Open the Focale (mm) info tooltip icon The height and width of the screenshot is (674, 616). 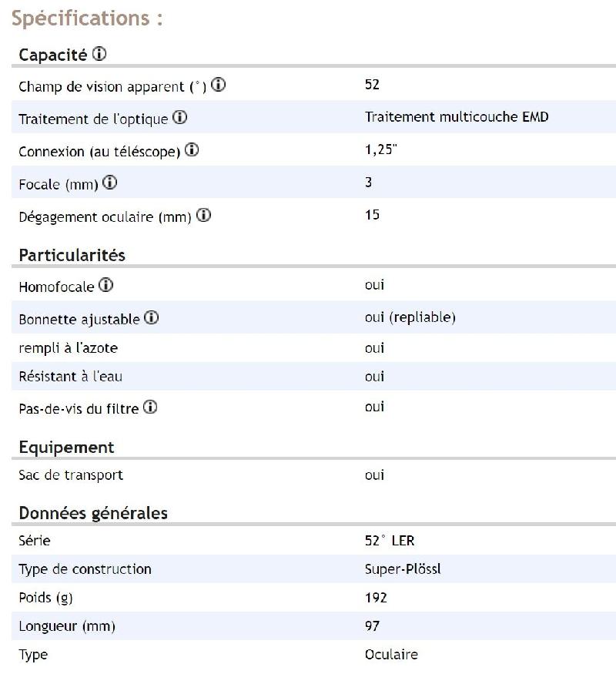coord(110,183)
